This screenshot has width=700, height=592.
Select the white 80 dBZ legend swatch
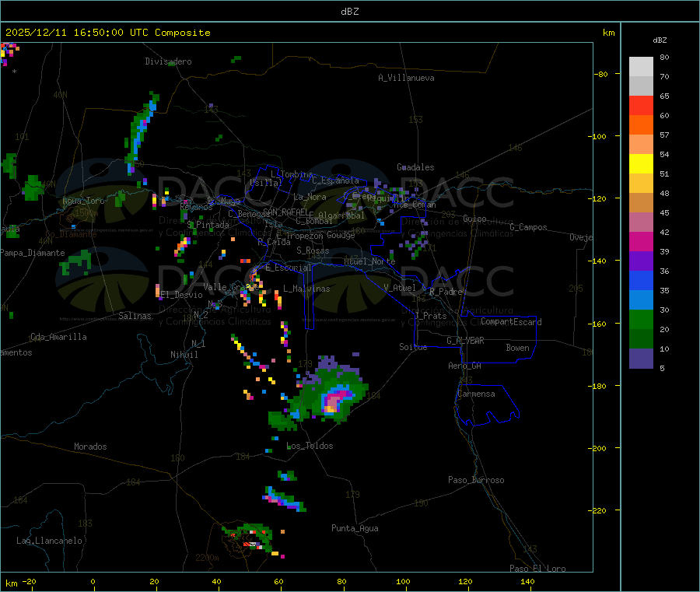coord(641,67)
